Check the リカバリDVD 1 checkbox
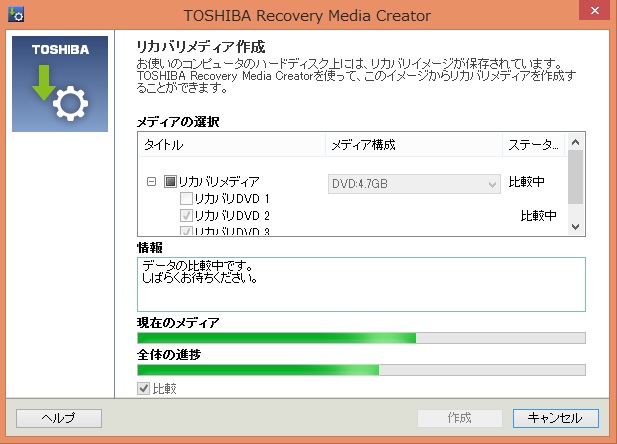The image size is (617, 444). 186,199
